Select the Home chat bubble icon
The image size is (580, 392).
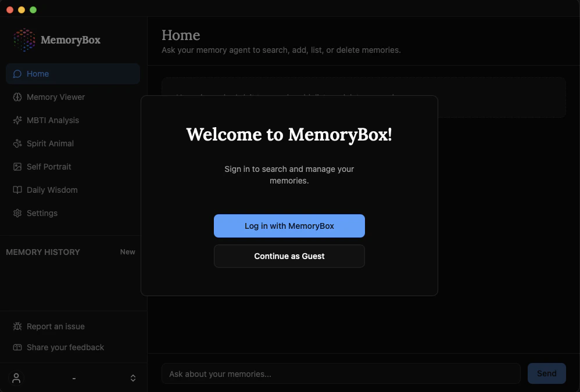[18, 74]
